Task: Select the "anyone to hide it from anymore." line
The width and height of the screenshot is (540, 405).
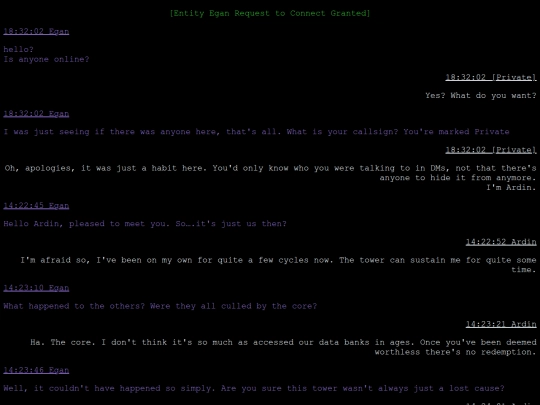Action: [x=458, y=178]
